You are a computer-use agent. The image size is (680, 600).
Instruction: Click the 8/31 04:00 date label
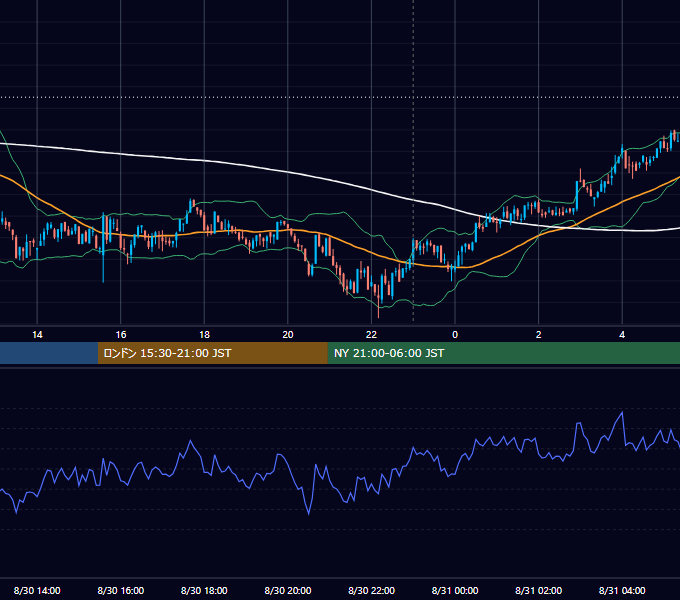[x=622, y=590]
